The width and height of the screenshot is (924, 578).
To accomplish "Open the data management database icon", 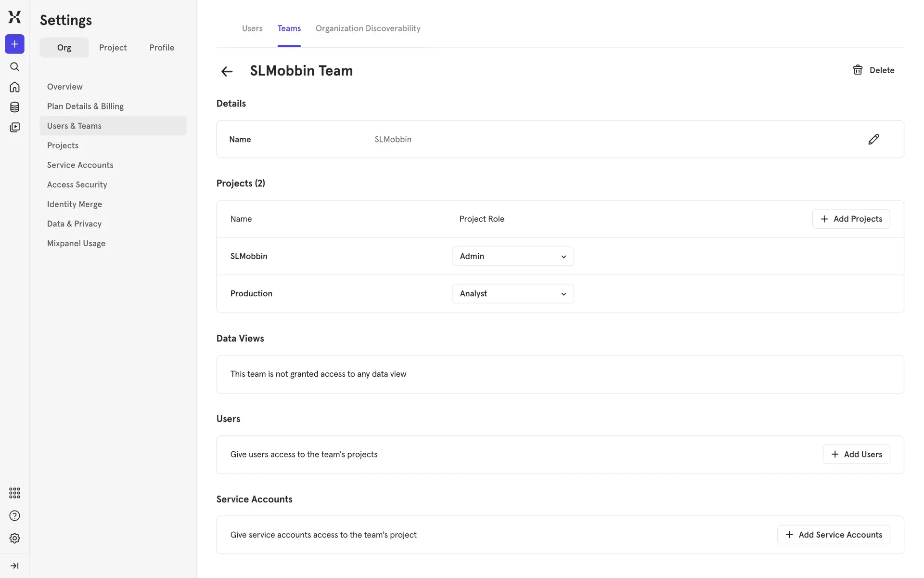I will (14, 107).
